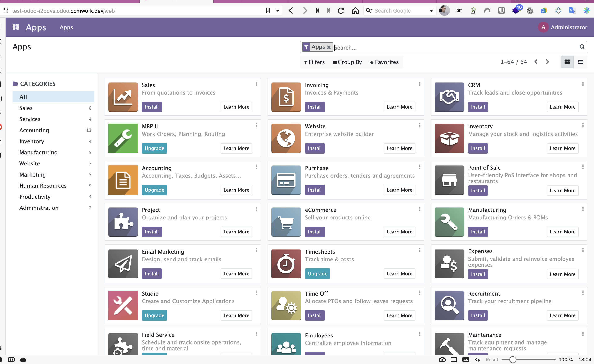The width and height of the screenshot is (594, 364).
Task: Click the bookmark icon in address bar
Action: tap(267, 11)
